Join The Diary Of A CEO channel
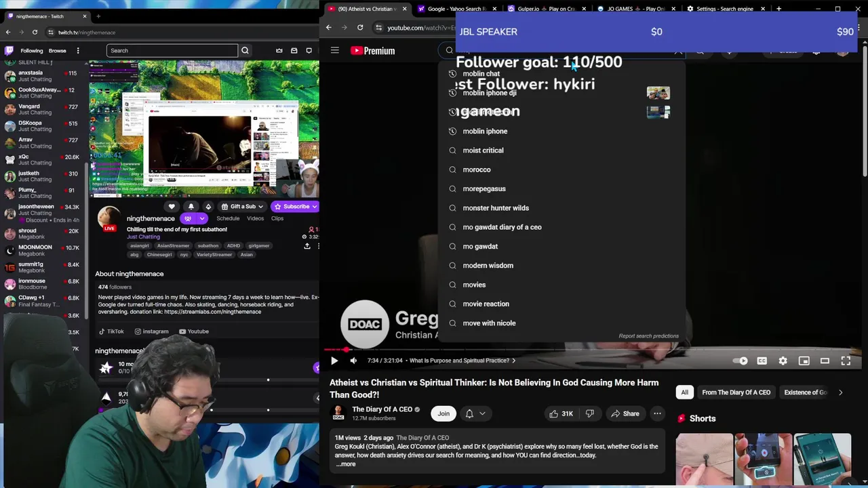 pyautogui.click(x=443, y=413)
